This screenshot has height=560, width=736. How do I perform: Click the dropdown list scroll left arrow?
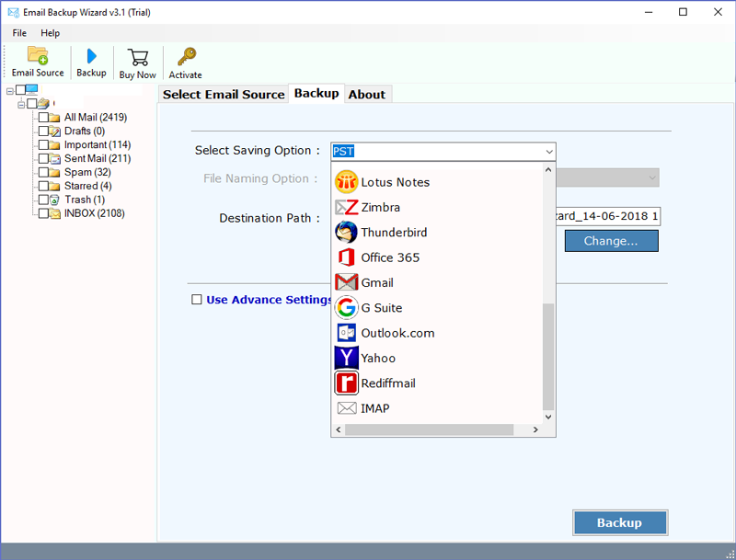(x=339, y=429)
